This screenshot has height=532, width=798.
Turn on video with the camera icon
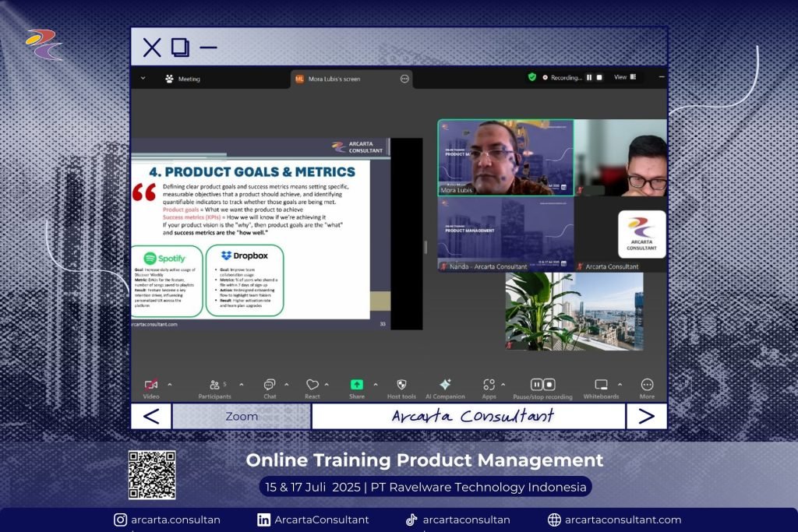(x=151, y=385)
